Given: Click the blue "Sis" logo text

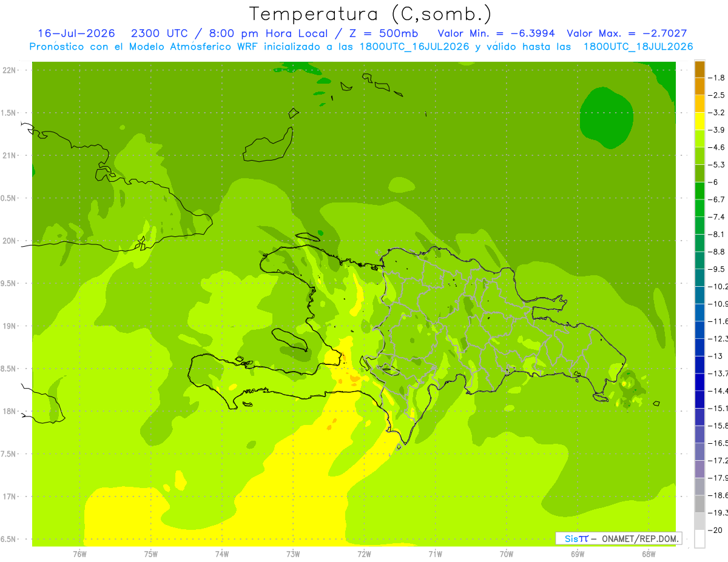Looking at the screenshot, I should click(x=572, y=538).
